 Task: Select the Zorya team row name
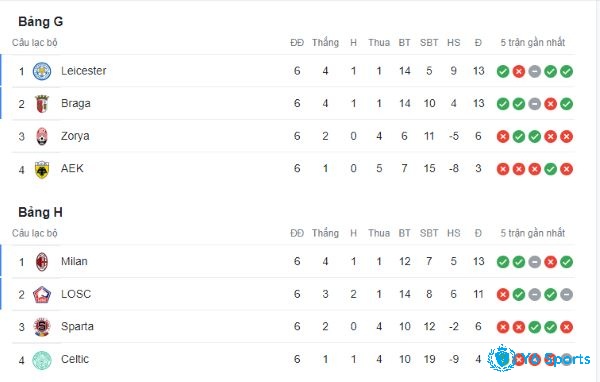coord(75,136)
